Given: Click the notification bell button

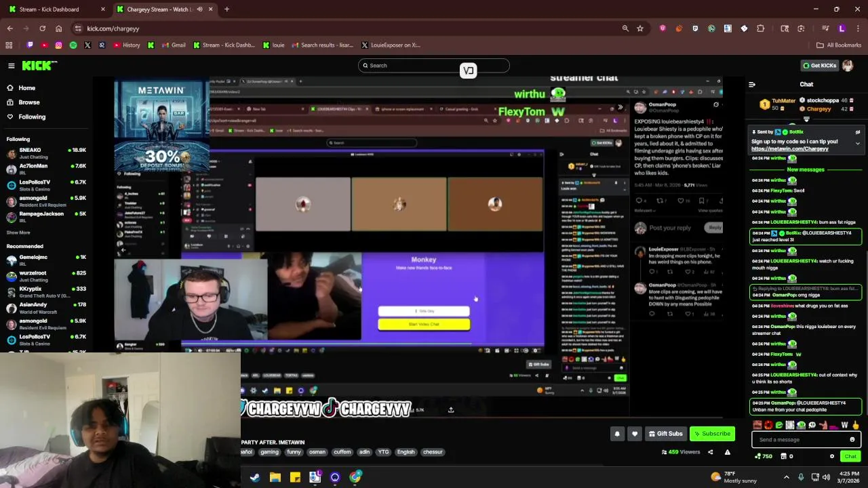Looking at the screenshot, I should pos(617,434).
